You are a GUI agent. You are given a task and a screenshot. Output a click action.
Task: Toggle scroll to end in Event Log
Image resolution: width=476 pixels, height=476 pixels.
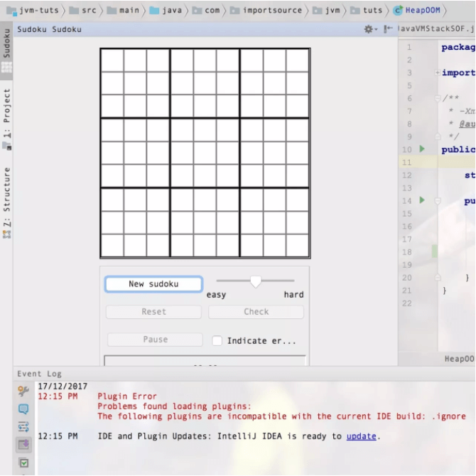[x=23, y=445]
